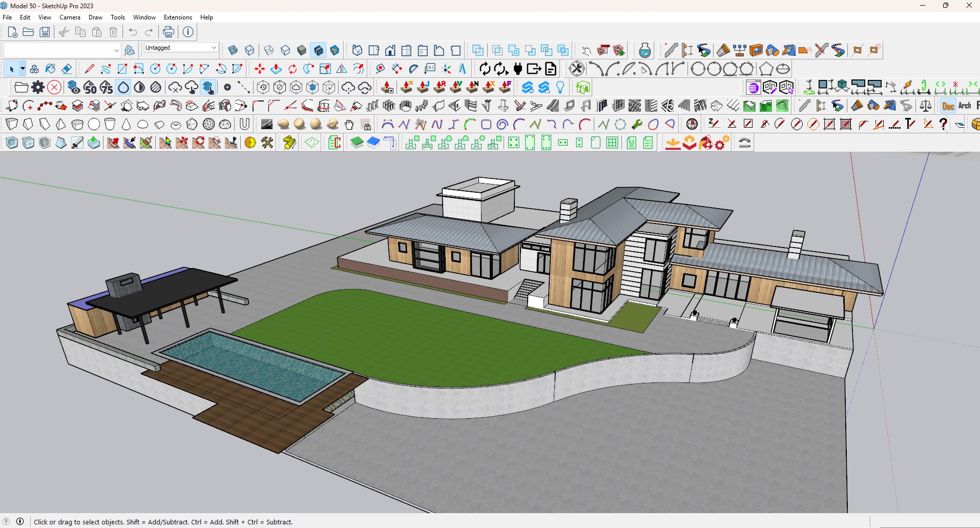The image size is (980, 528).
Task: Click the question mark help icon
Action: click(943, 124)
